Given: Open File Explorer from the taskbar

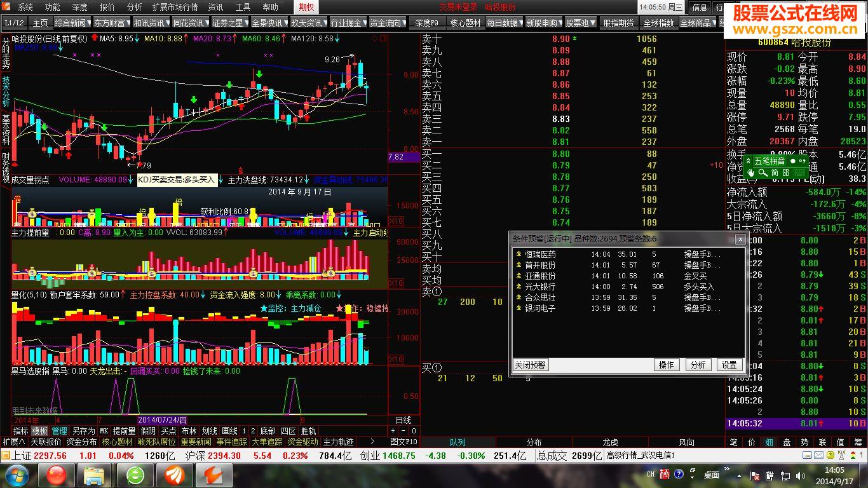Looking at the screenshot, I should tap(95, 475).
